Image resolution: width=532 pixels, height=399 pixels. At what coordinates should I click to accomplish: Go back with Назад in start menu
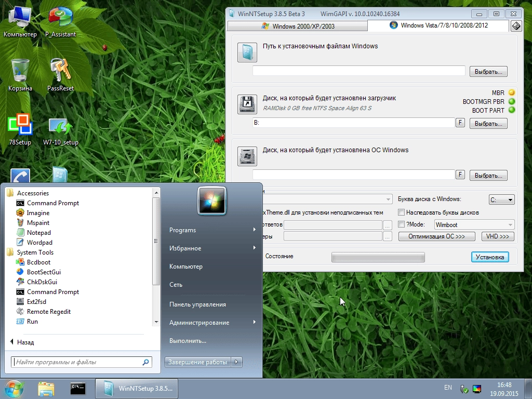click(x=22, y=342)
